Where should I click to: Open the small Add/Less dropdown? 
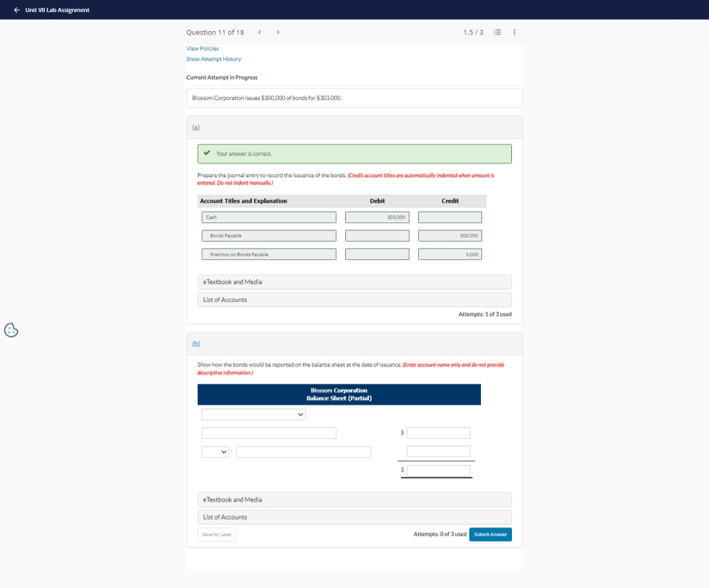pyautogui.click(x=215, y=452)
